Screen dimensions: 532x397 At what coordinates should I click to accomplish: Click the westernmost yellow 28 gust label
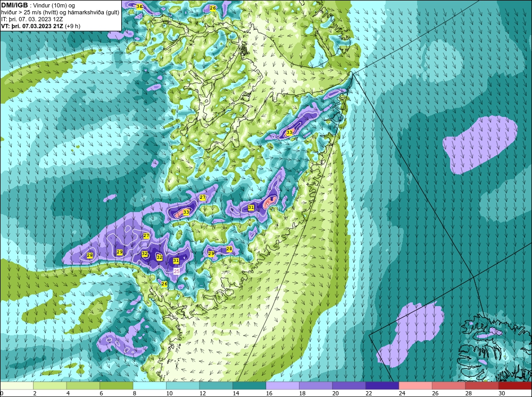pyautogui.click(x=90, y=255)
